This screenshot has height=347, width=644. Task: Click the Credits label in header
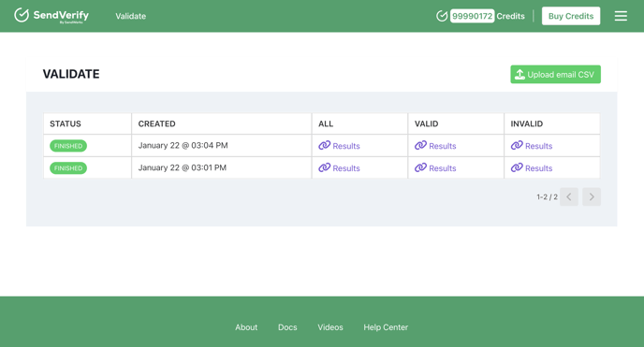(x=510, y=16)
